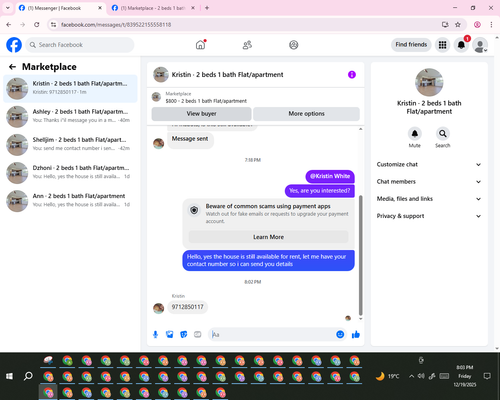Click the browser forward arrow
Viewport: 500px width, 400px height.
(x=23, y=25)
